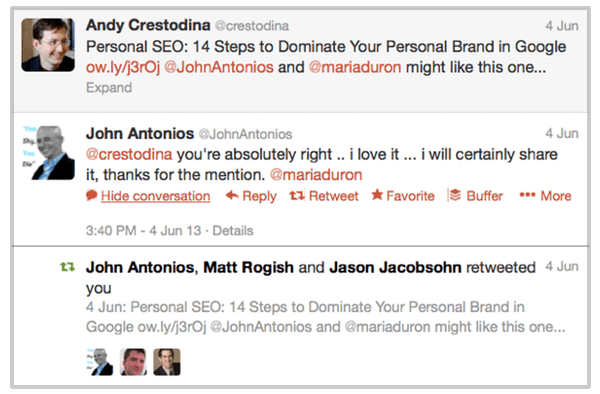Click Matt Rogish's small avatar thumbnail

133,361
